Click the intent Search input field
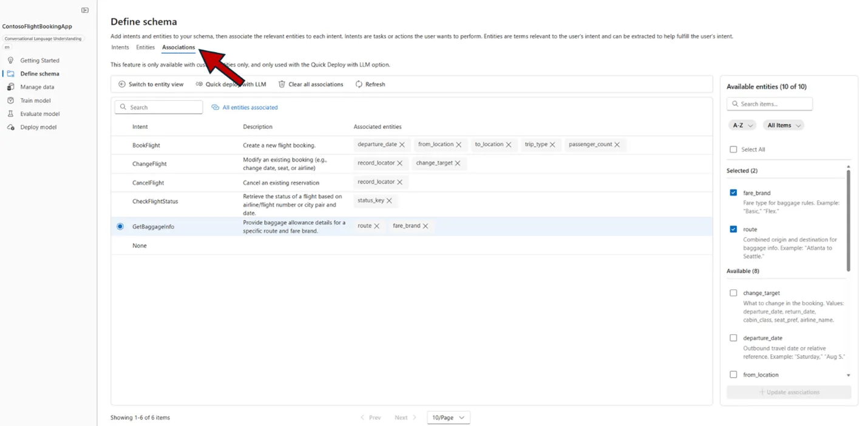This screenshot has width=868, height=426. click(x=159, y=107)
